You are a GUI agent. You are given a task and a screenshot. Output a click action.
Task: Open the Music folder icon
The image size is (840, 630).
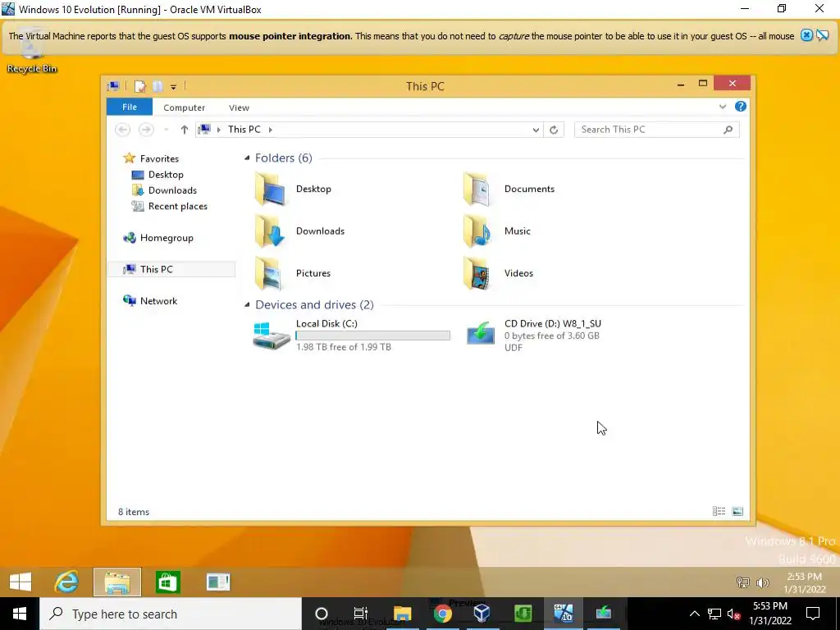click(477, 231)
